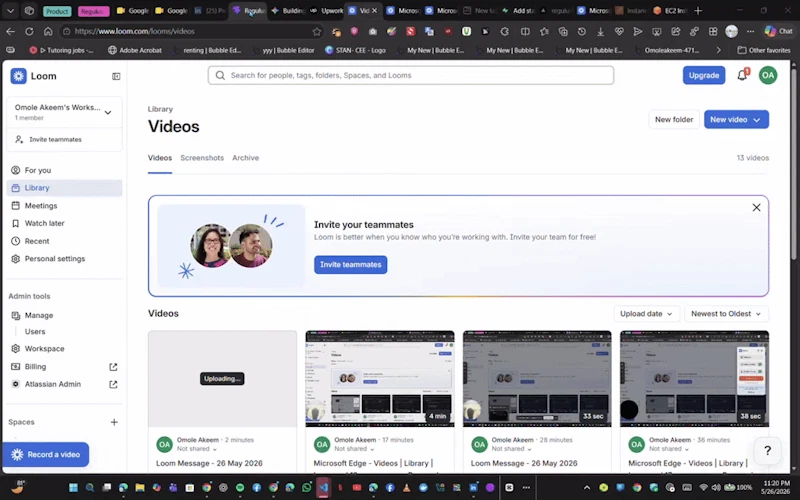Open Meetings in the sidebar

click(x=64, y=206)
